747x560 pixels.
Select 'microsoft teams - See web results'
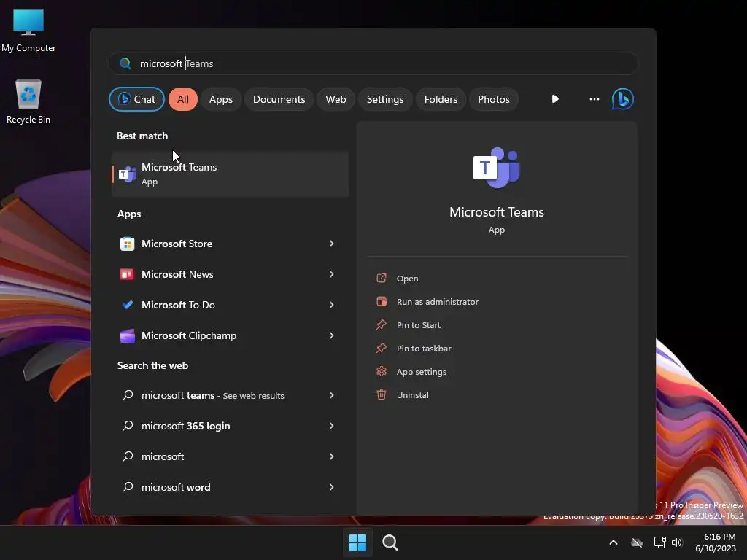[230, 395]
